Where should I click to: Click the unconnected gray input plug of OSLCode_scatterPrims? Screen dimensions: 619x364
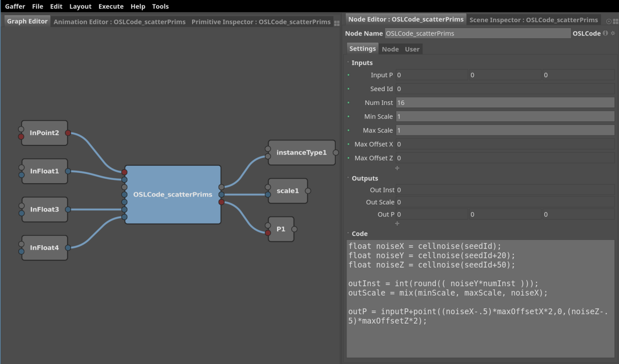click(x=125, y=187)
